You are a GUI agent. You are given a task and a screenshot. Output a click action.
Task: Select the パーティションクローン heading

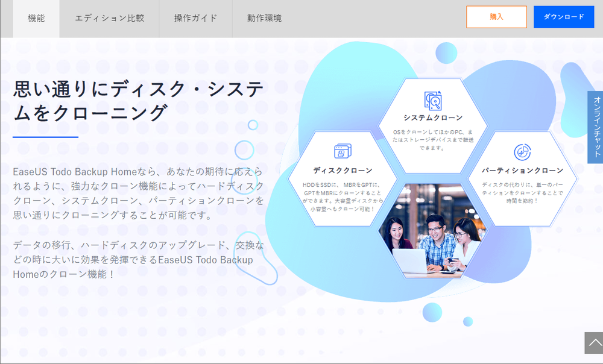tap(522, 171)
